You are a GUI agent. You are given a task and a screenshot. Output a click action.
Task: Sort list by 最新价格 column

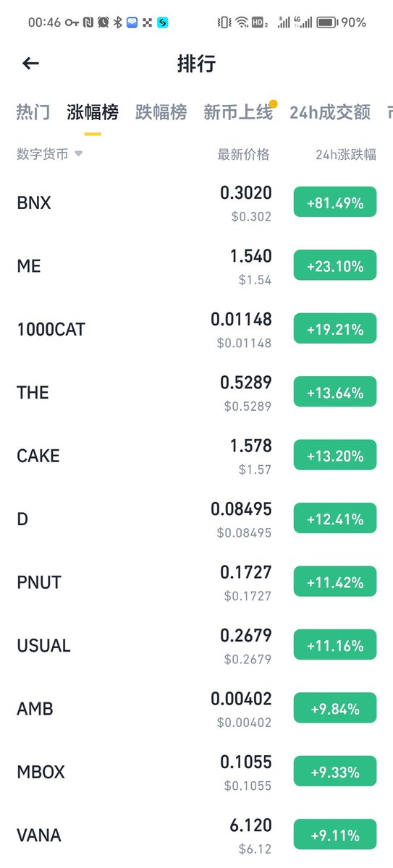(243, 154)
